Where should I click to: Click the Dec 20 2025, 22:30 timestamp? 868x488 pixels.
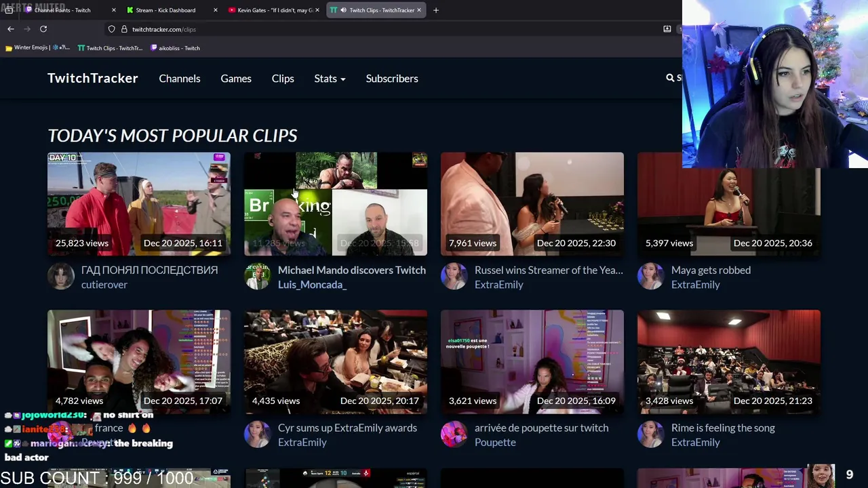576,243
